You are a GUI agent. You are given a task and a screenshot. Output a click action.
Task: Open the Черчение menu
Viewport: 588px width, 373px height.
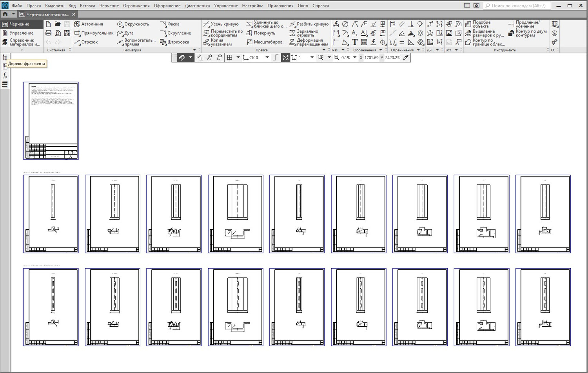(109, 6)
